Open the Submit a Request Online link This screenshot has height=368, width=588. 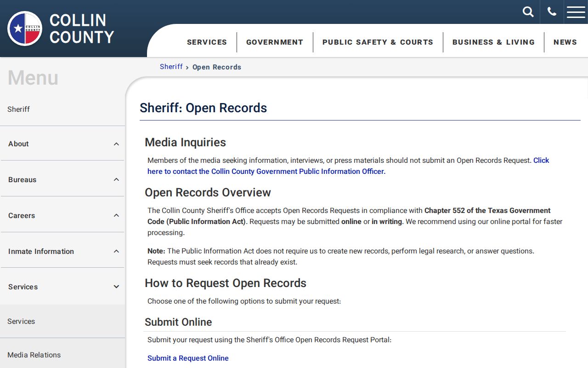188,358
